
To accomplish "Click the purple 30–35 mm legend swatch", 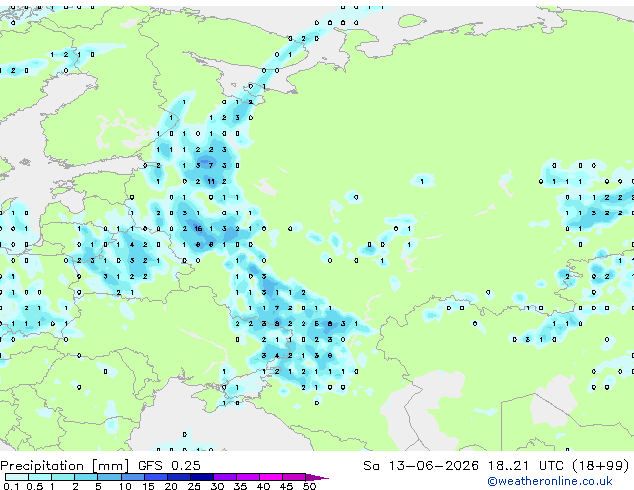I will pos(225,477).
